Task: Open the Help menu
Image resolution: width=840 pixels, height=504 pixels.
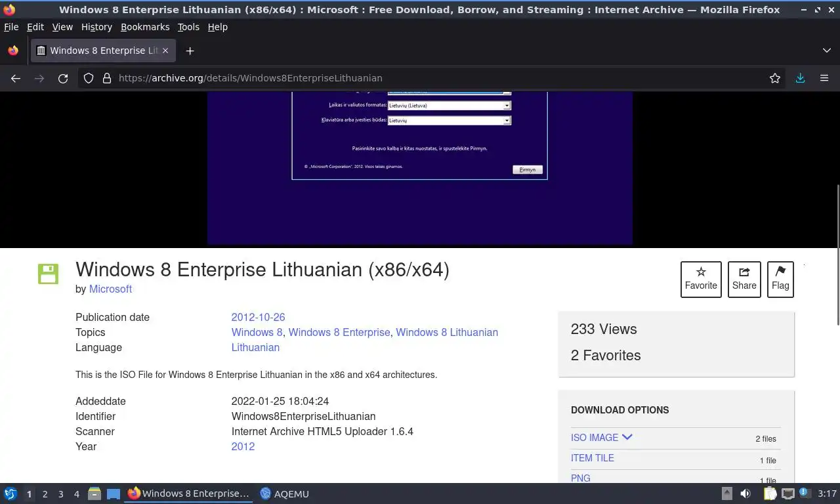Action: click(x=218, y=27)
